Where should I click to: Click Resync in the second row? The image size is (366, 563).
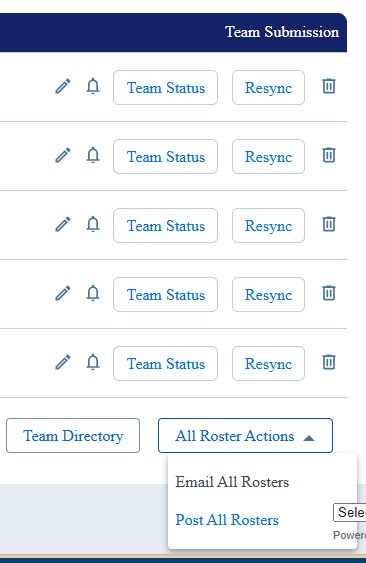(x=268, y=157)
